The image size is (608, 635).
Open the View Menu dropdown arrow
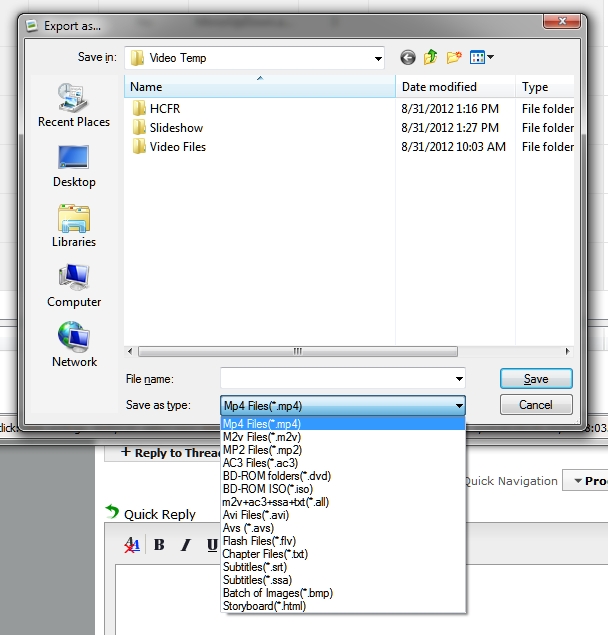(491, 57)
